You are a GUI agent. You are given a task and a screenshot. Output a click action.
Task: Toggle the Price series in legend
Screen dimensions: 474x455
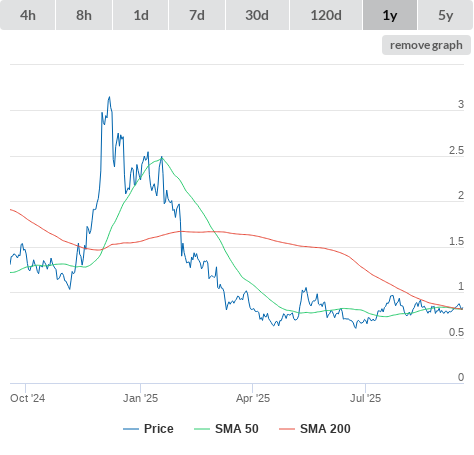pos(159,429)
